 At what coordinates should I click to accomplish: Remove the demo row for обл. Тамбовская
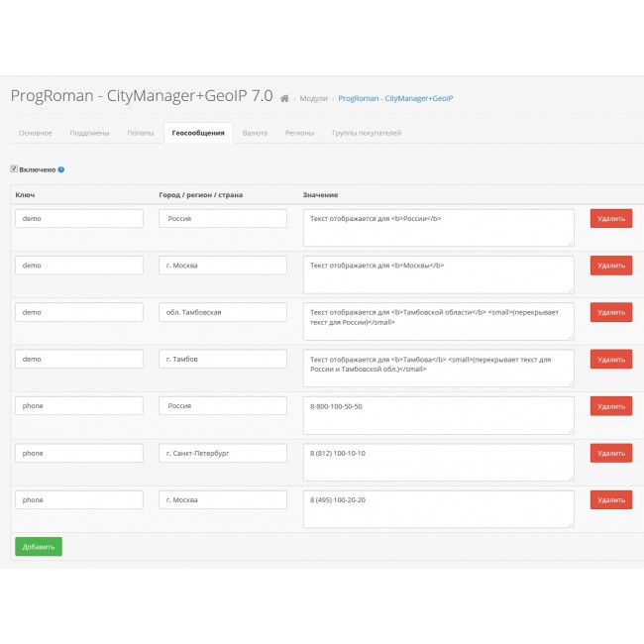(x=610, y=312)
